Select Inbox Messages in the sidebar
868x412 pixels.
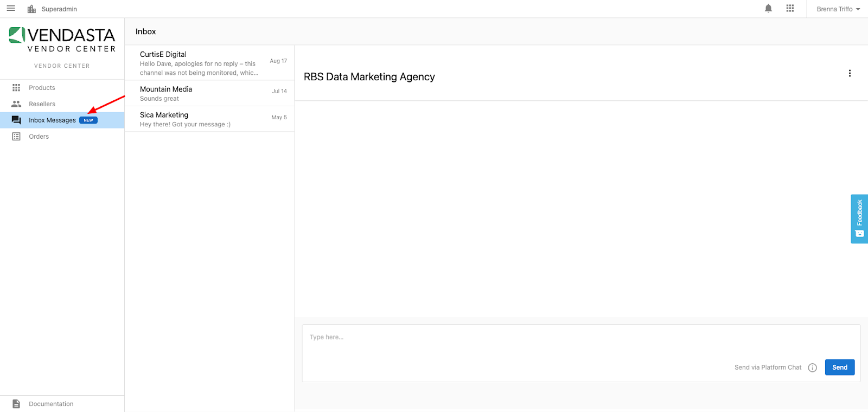coord(62,120)
